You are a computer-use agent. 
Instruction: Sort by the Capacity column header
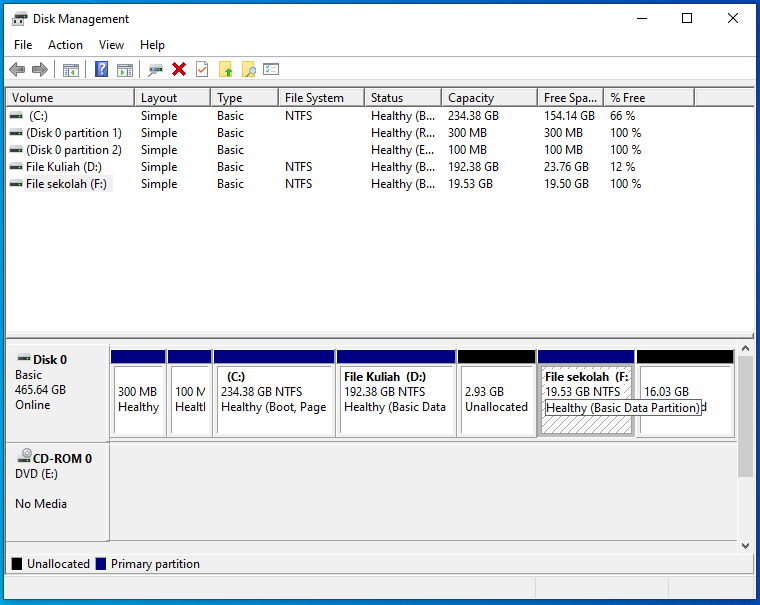470,98
